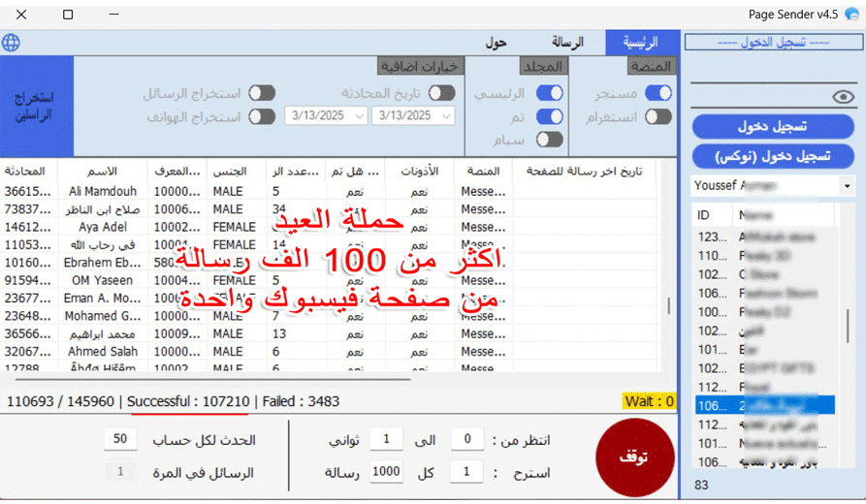Enable استخراج الهواتف extract phones switch
This screenshot has width=866, height=504.
[262, 117]
